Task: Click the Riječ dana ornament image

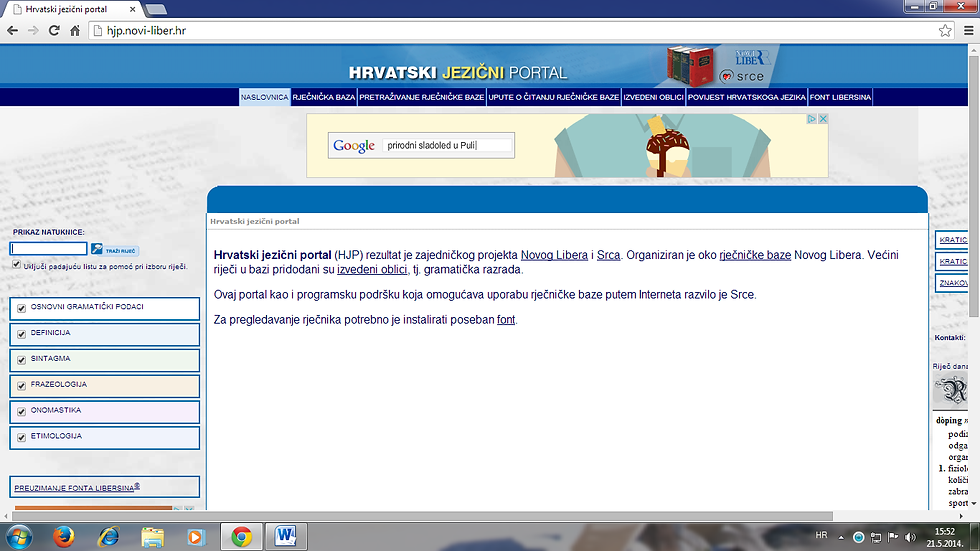Action: tap(951, 391)
